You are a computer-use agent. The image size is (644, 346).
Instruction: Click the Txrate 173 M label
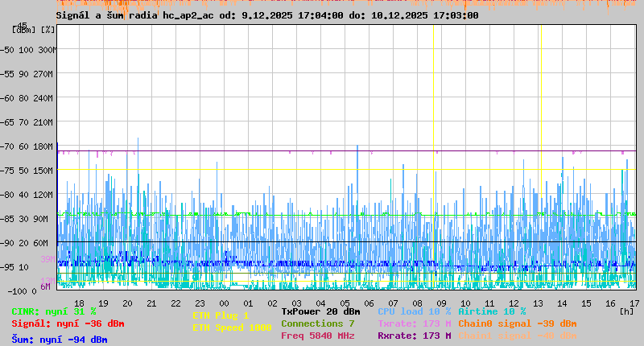[x=414, y=323]
